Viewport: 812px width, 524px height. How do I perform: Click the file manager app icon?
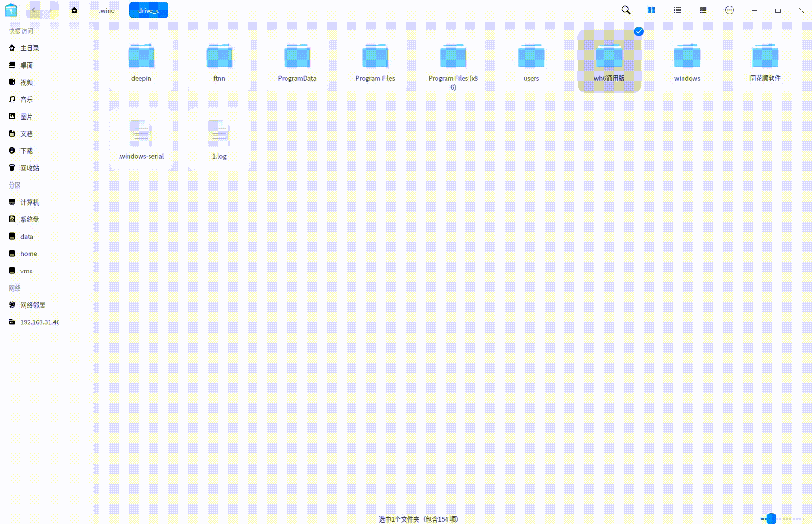tap(11, 10)
